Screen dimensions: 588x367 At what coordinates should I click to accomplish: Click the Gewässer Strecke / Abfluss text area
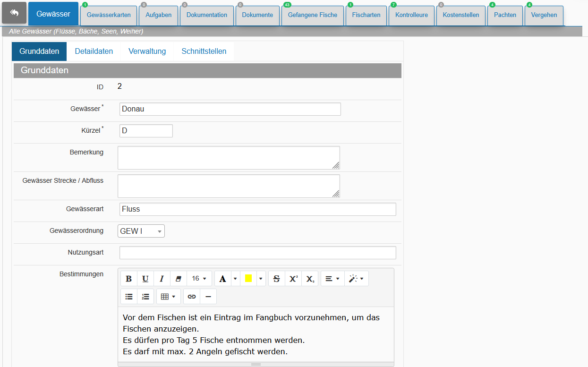tap(229, 186)
